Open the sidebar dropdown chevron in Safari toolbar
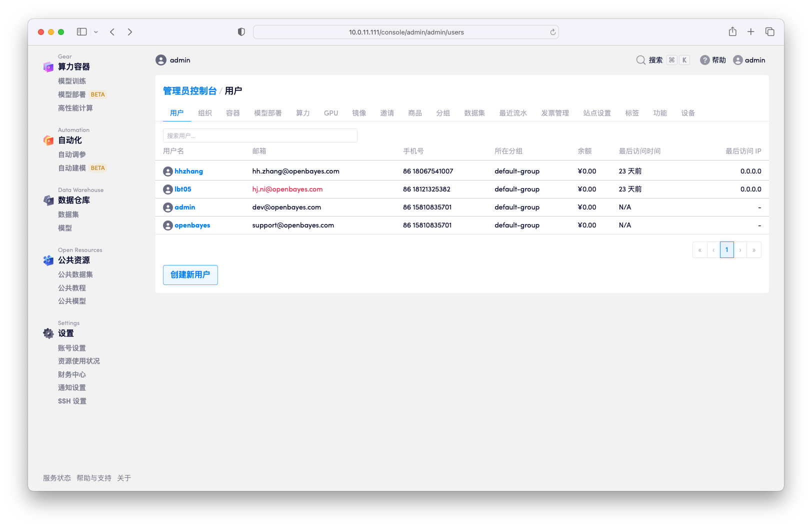 pyautogui.click(x=95, y=31)
